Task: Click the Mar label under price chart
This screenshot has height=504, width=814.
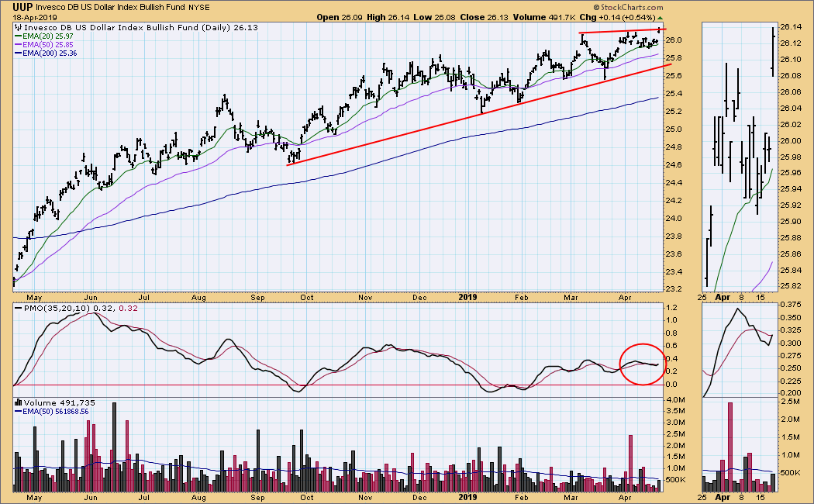Action: pos(571,298)
